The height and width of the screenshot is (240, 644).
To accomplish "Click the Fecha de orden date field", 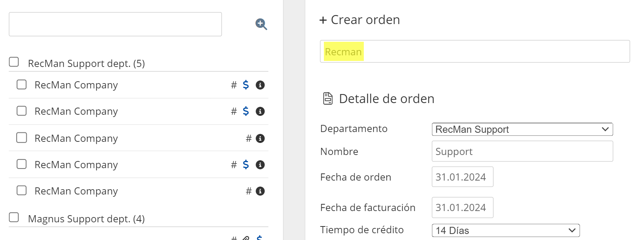I will pos(462,177).
